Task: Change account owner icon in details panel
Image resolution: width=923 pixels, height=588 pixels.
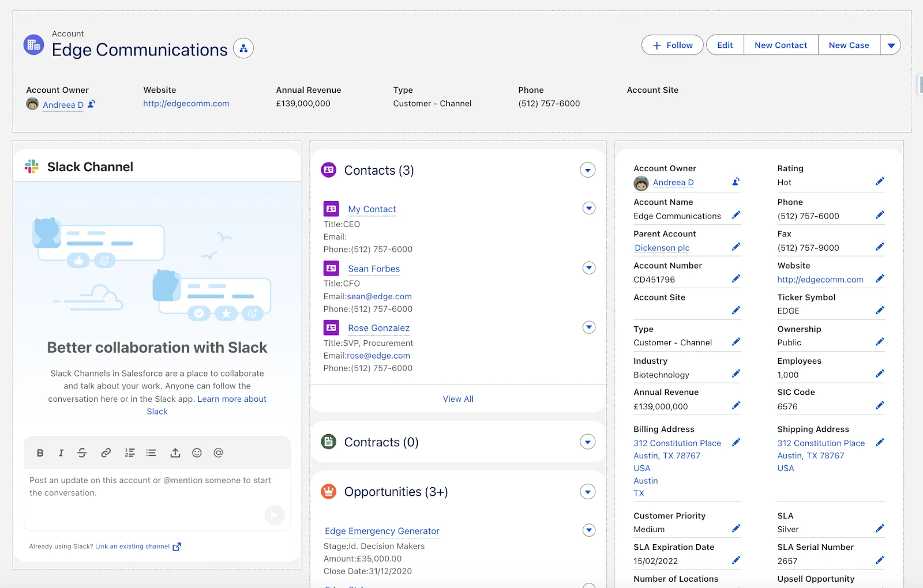Action: (x=736, y=182)
